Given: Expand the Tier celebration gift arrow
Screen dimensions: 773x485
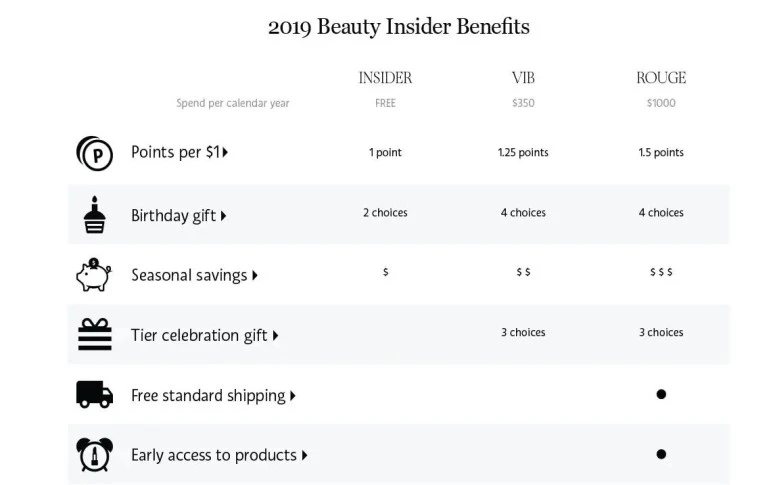Looking at the screenshot, I should coord(275,336).
